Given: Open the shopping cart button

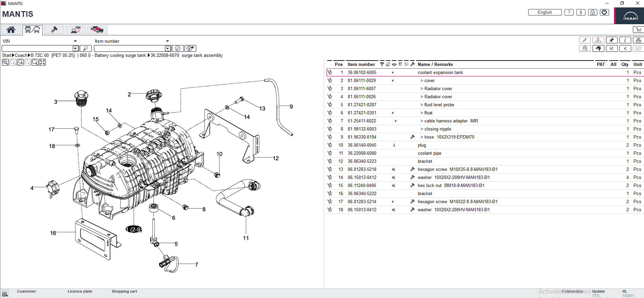Looking at the screenshot, I should [x=638, y=30].
